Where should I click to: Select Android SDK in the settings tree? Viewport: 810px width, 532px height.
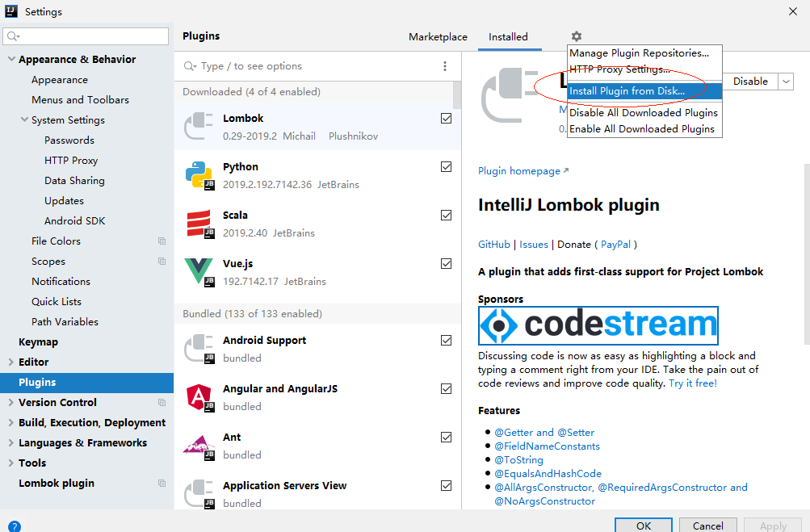(x=75, y=220)
